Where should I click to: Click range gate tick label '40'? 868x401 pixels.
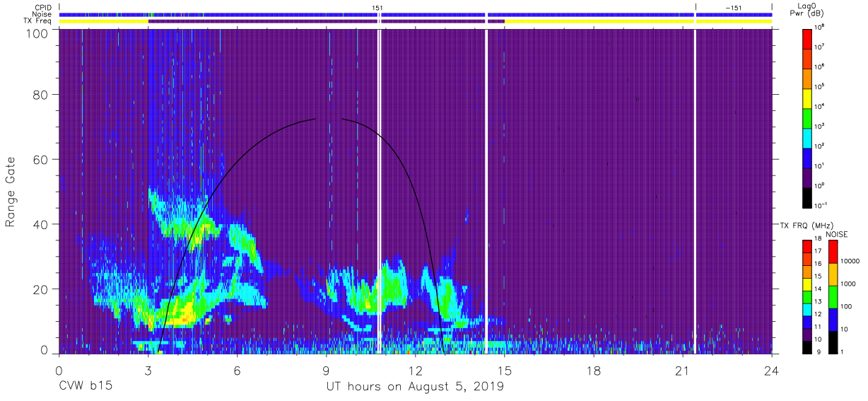point(40,223)
